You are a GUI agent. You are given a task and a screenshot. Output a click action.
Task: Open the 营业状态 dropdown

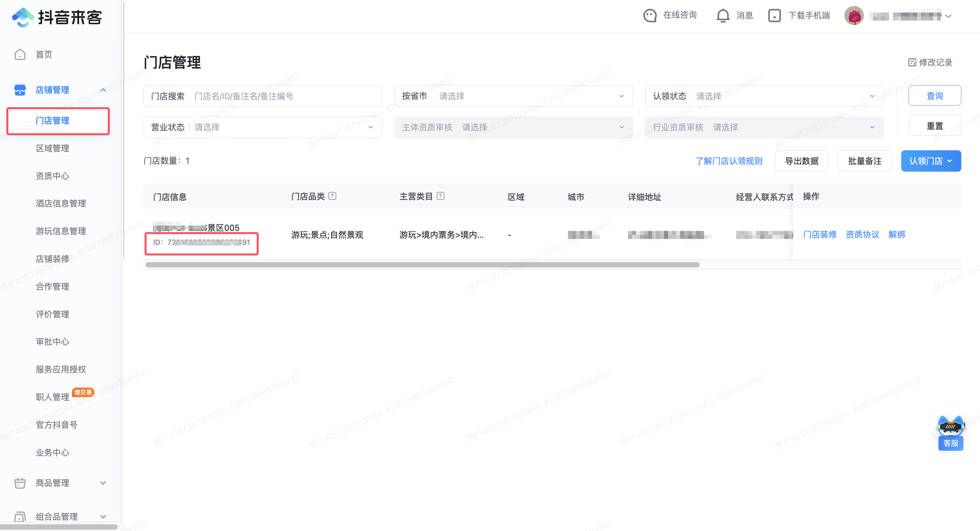point(262,127)
